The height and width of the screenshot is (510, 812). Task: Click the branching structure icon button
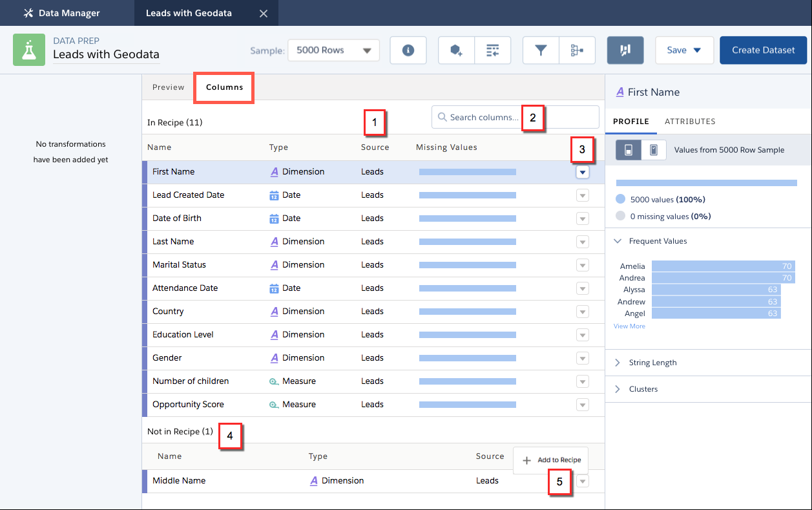tap(577, 50)
